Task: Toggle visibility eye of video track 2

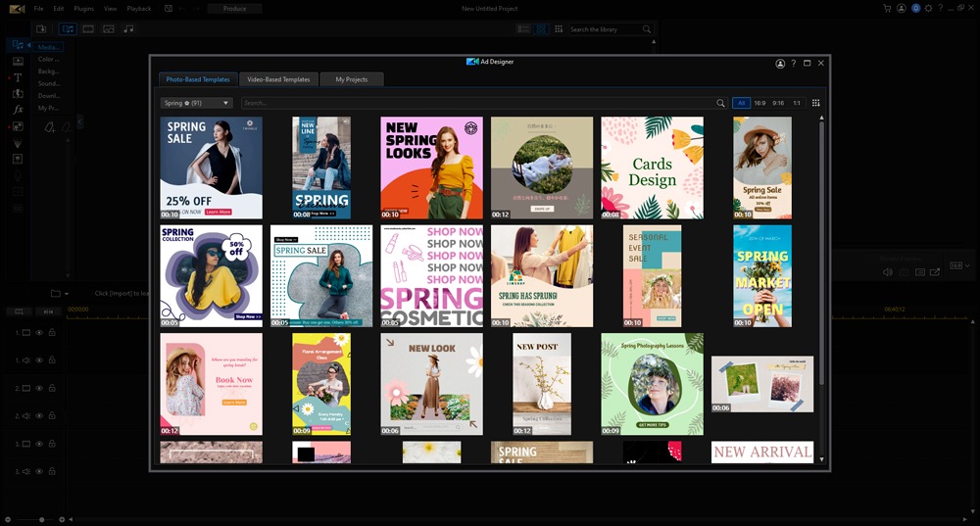Action: click(x=39, y=388)
